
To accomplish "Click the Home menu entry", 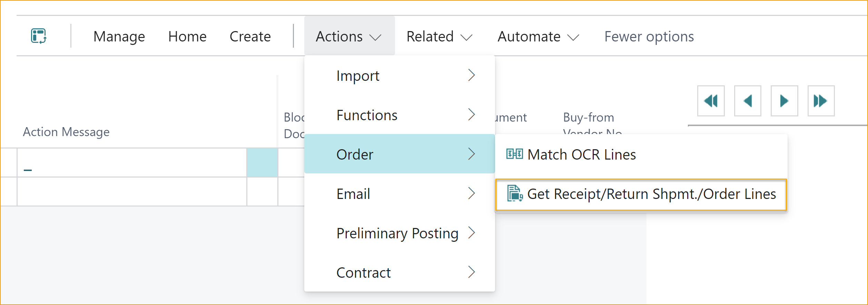I will (x=187, y=36).
